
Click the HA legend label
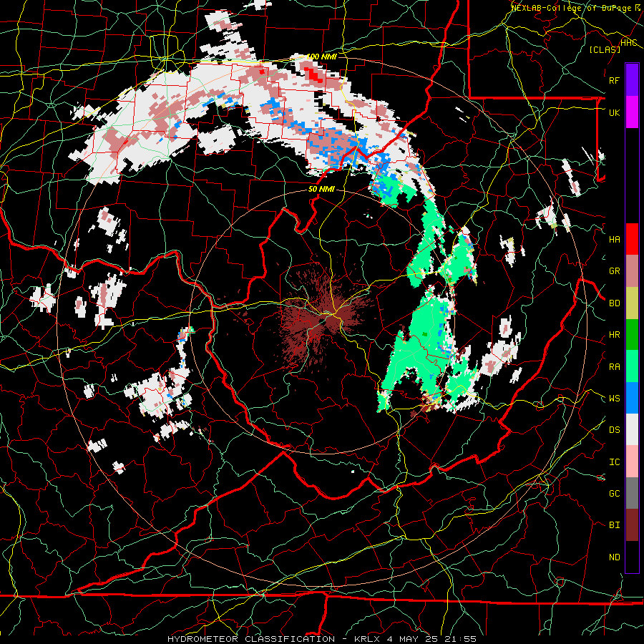click(615, 240)
